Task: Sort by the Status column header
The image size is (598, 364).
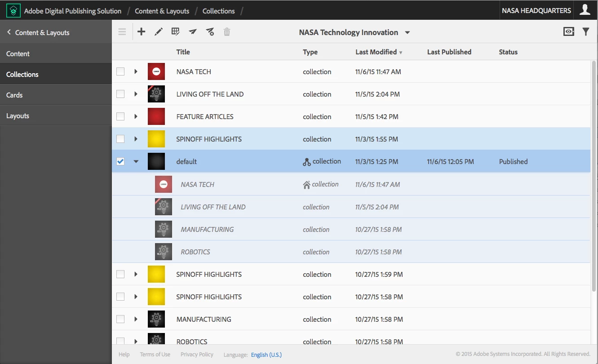Action: tap(508, 52)
